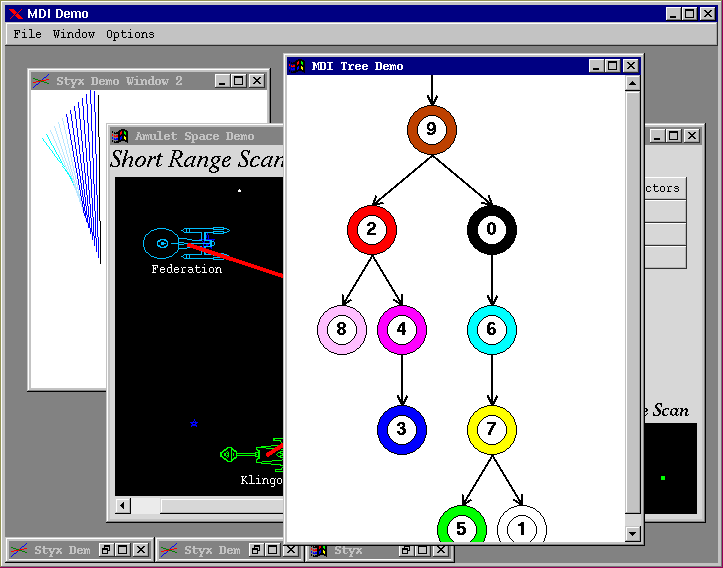The image size is (723, 568).
Task: Open the Options menu
Action: (130, 34)
